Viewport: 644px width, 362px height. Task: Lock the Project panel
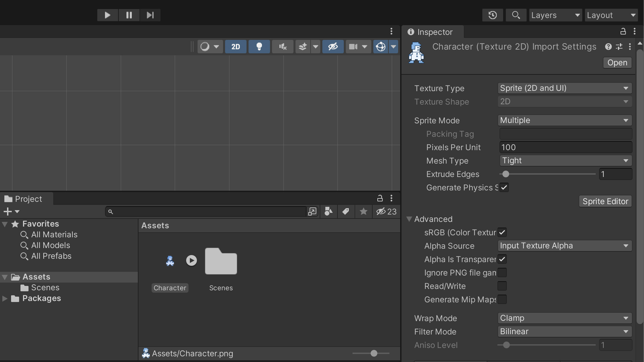tap(380, 198)
